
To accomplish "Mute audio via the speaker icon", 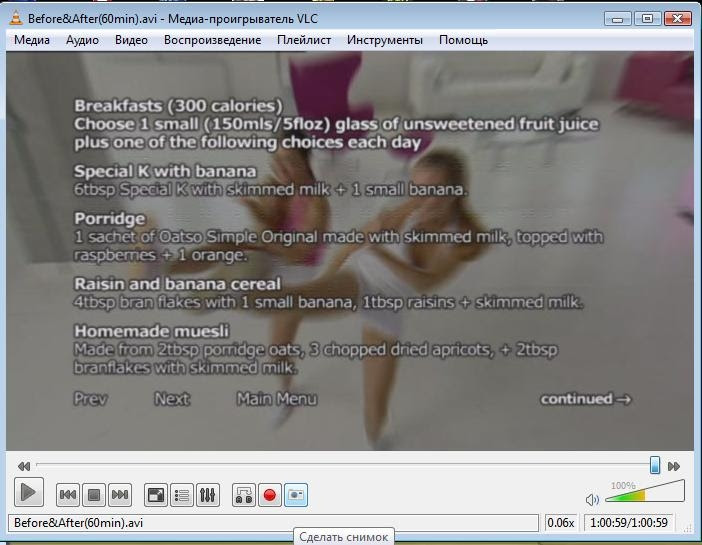I will (x=592, y=499).
